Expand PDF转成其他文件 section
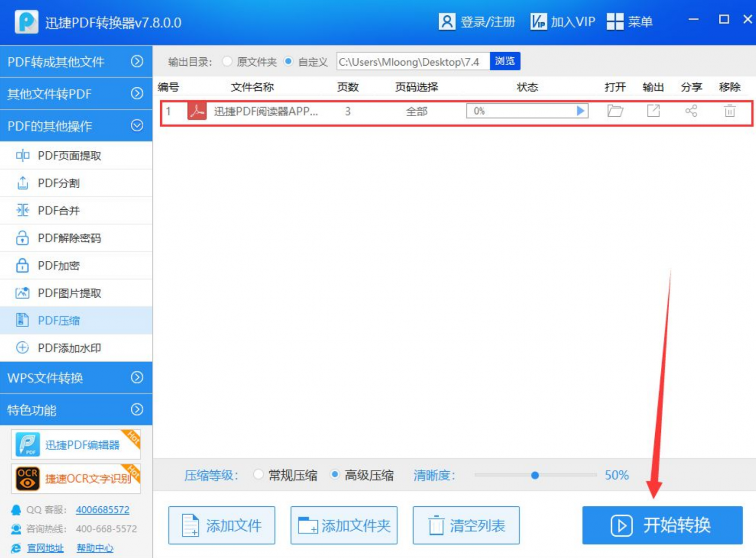The width and height of the screenshot is (756, 558). tap(76, 61)
